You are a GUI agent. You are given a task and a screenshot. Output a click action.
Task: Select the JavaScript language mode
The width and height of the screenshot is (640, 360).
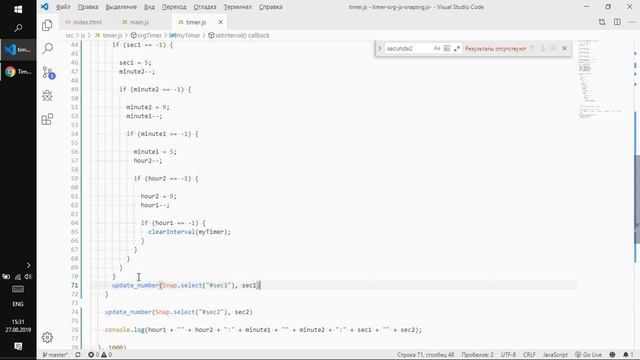pos(555,355)
